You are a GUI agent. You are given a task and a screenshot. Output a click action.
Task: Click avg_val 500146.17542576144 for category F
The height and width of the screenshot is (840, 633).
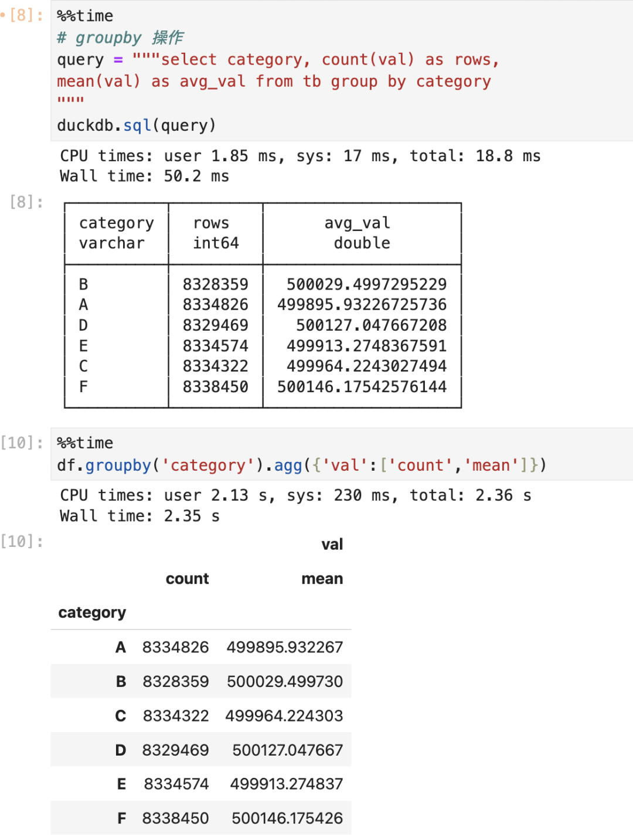point(362,387)
